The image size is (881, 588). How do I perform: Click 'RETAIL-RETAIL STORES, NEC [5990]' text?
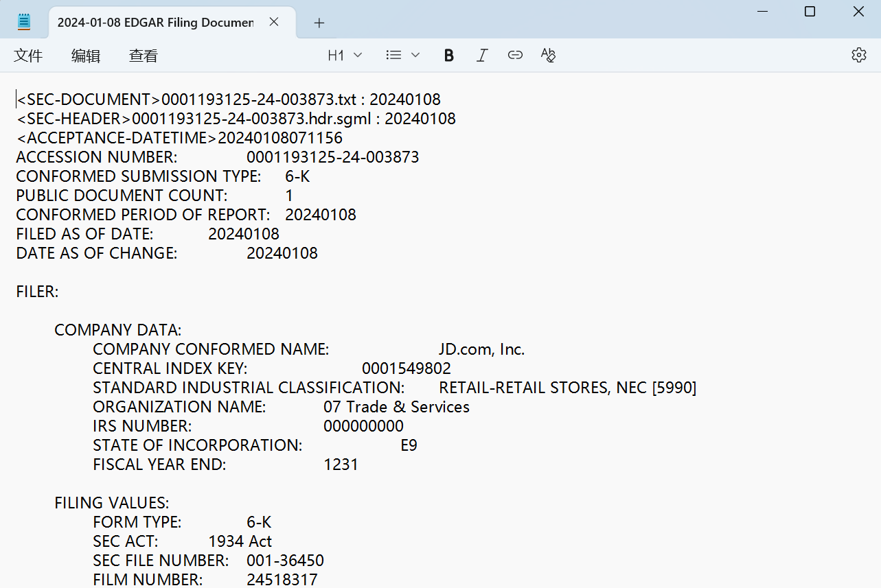click(x=568, y=388)
